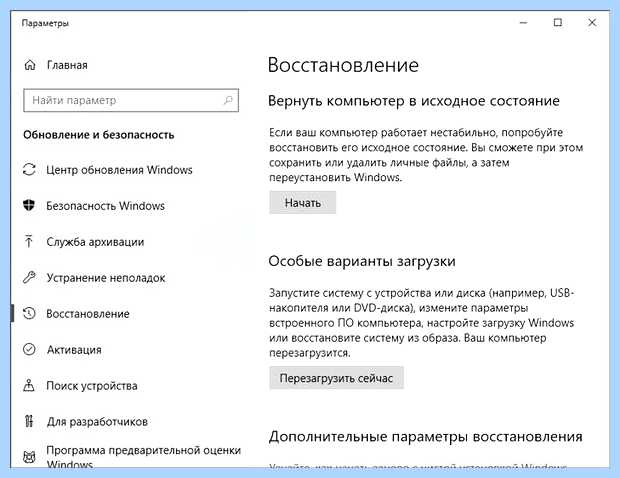This screenshot has height=478, width=620.
Task: Open Центр обновления Windows section
Action: point(119,170)
